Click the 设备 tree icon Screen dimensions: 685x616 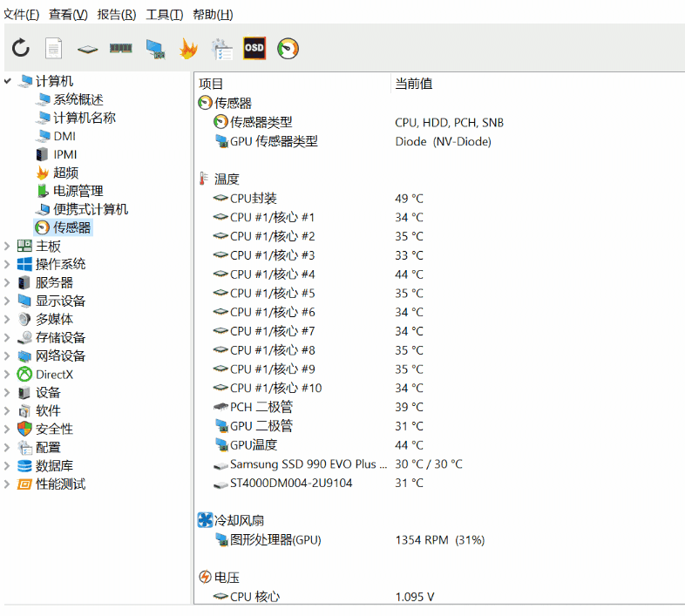[24, 393]
